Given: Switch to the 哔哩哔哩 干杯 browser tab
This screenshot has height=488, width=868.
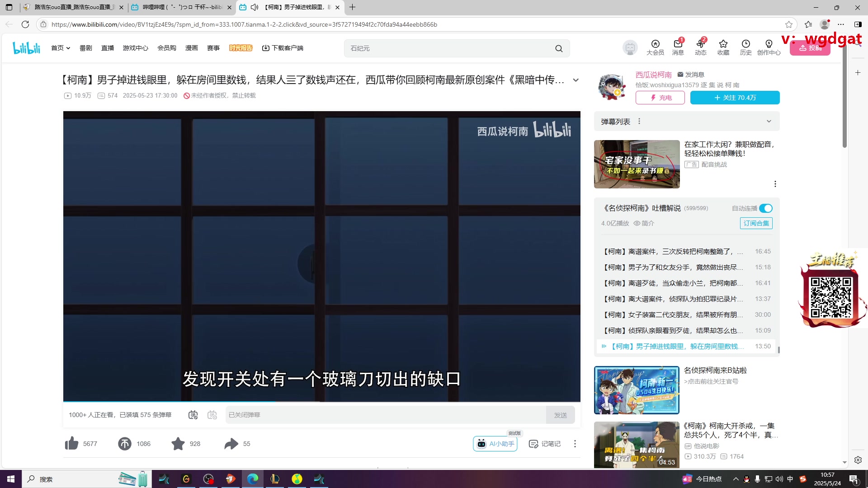Looking at the screenshot, I should pyautogui.click(x=182, y=7).
